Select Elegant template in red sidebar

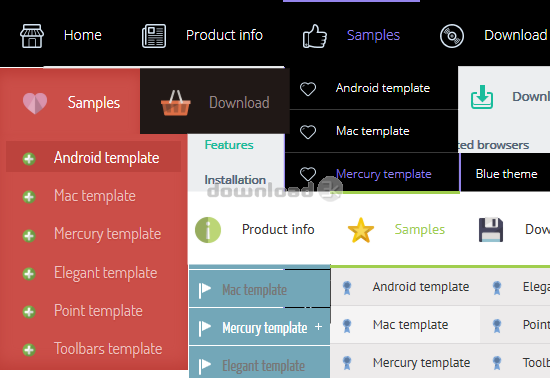tap(105, 273)
